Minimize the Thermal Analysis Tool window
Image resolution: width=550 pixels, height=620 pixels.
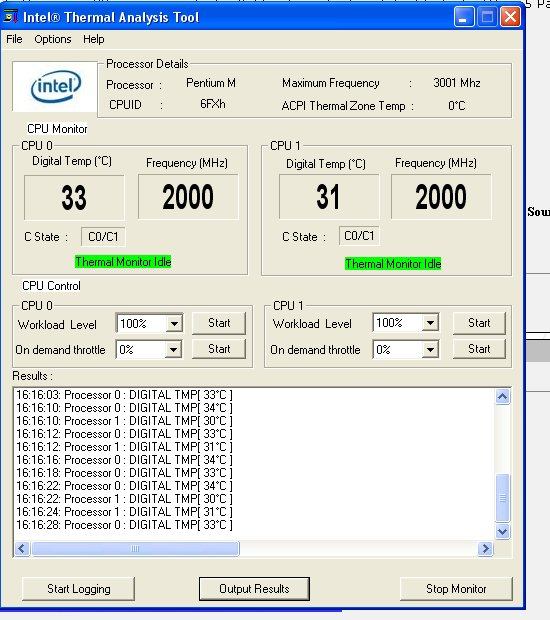pyautogui.click(x=464, y=17)
